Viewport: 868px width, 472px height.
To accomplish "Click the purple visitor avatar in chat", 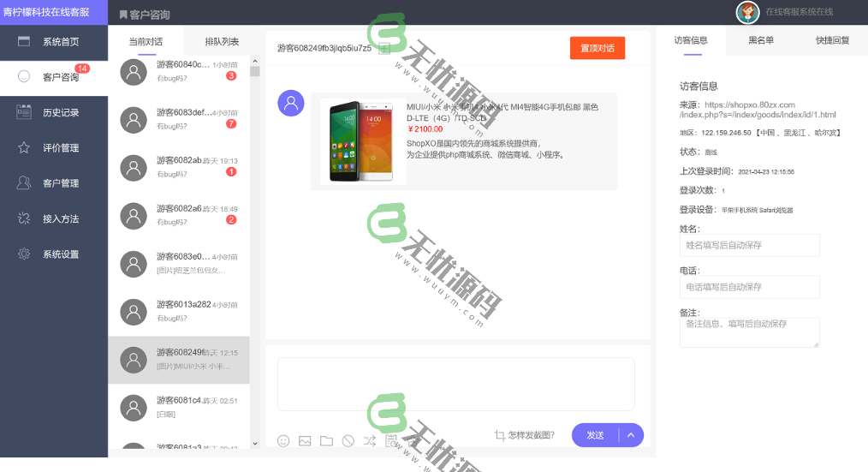I will click(x=291, y=103).
